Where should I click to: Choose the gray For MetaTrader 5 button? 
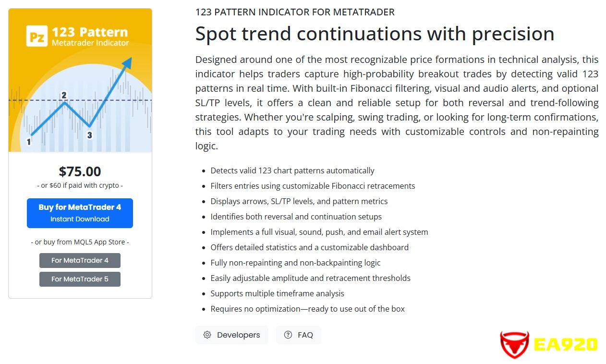80,279
